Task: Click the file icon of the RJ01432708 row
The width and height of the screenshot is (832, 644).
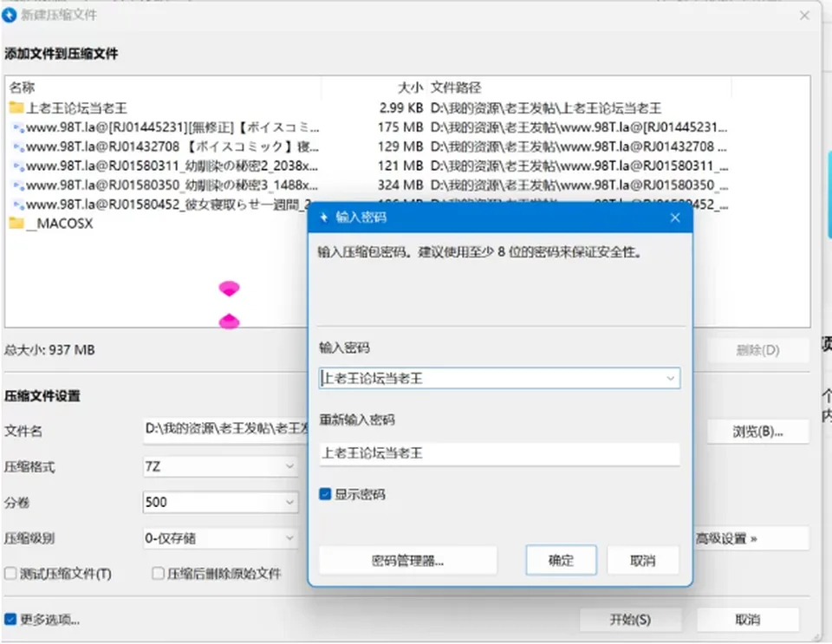Action: point(18,147)
